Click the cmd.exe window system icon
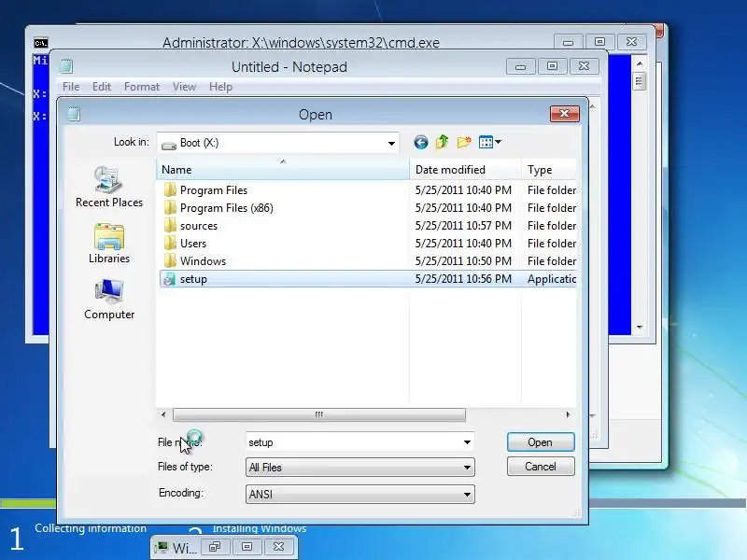747x560 pixels. click(x=41, y=43)
